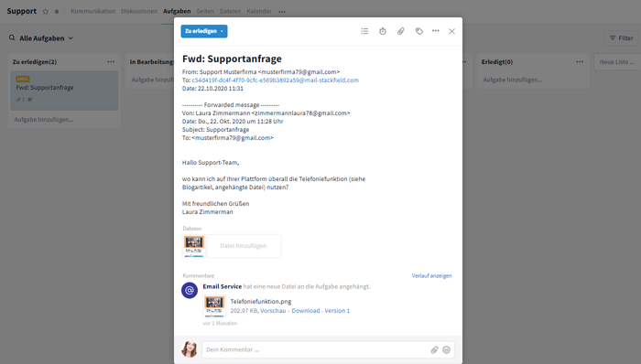Click the Fwd: Supportanfrage dialog title
This screenshot has height=364, width=641.
pos(232,59)
